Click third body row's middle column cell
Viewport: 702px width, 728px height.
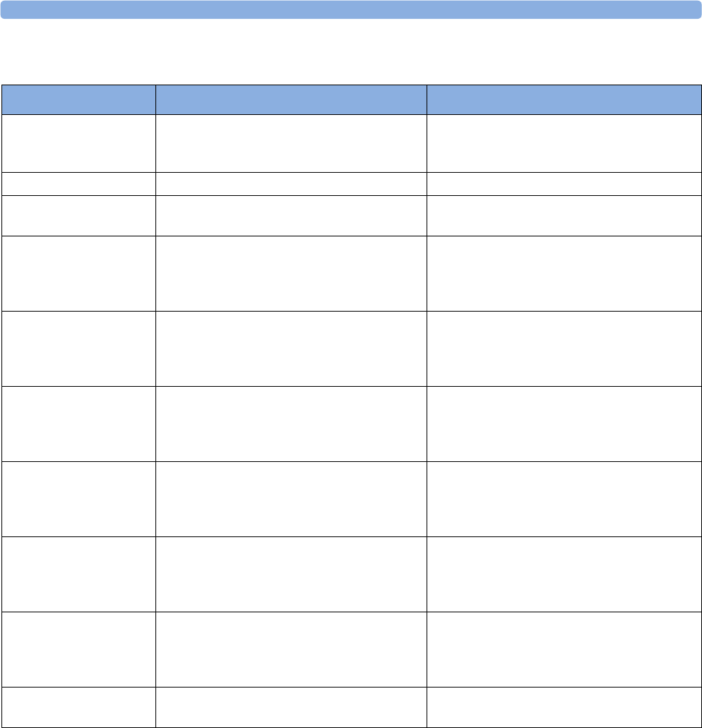(x=291, y=216)
